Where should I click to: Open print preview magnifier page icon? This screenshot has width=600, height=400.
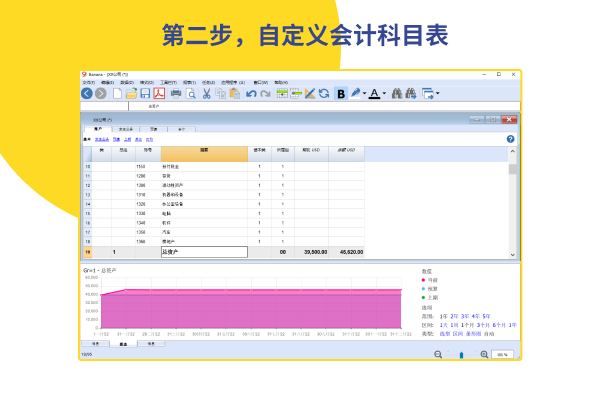click(191, 93)
